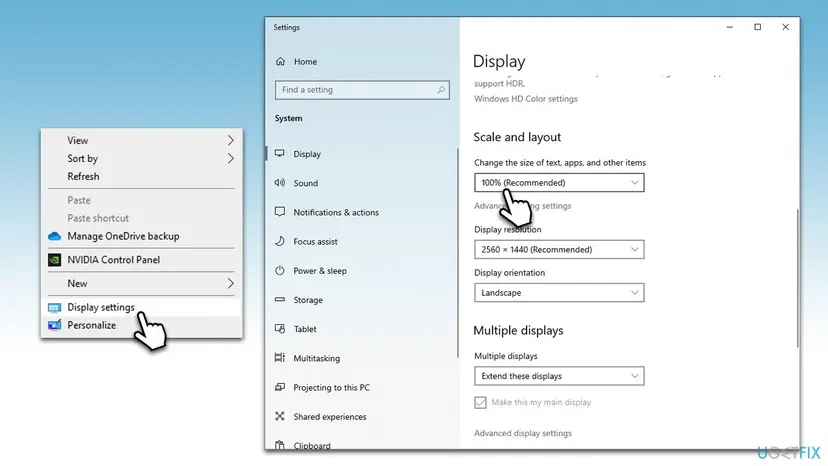Expand the New submenu arrow
Viewport: 828px width, 466px height.
(x=230, y=283)
